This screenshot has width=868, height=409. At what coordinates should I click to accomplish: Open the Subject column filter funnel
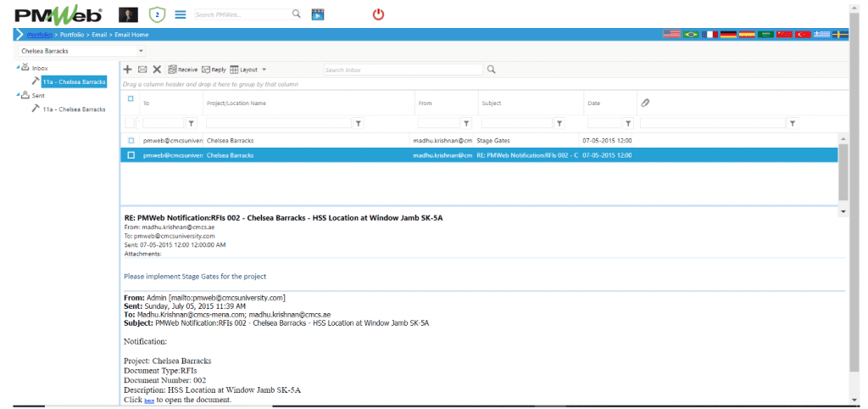[559, 123]
